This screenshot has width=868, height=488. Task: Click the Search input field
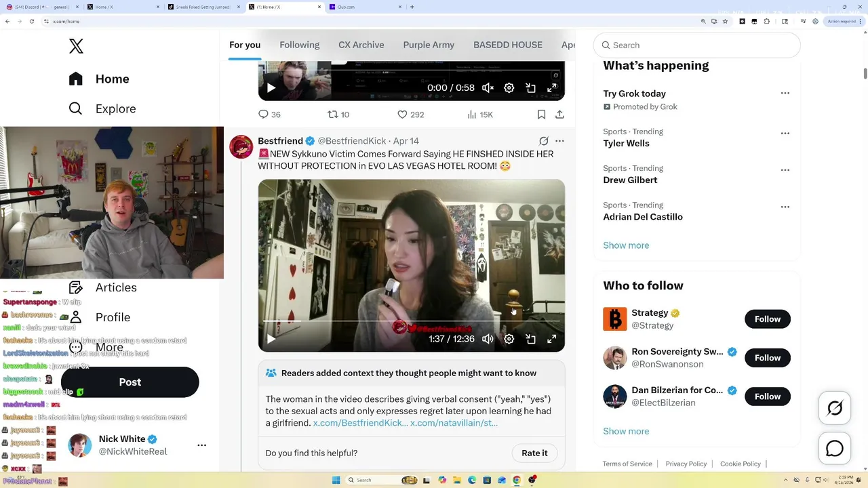tap(697, 45)
